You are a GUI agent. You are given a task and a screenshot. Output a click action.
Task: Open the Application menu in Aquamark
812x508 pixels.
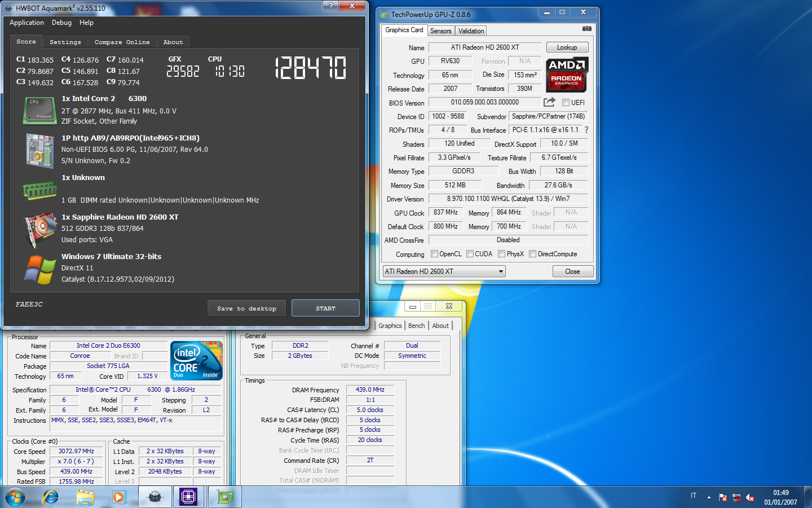tap(27, 23)
